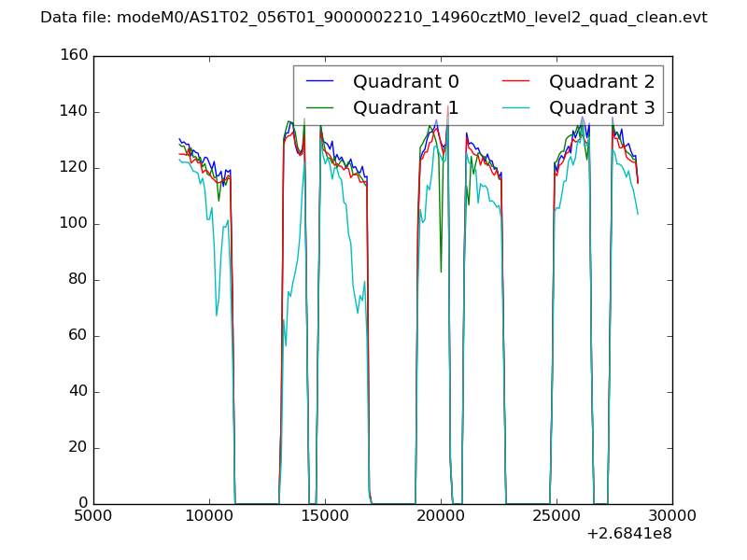Viewport: 747px width, 560px height.
Task: Click the 60 y-axis tick label
Action: (x=77, y=336)
